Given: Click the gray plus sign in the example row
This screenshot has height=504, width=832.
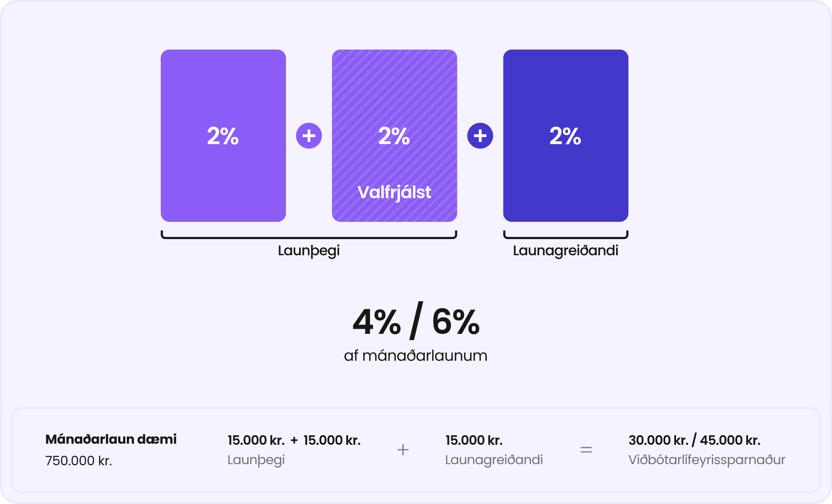Looking at the screenshot, I should point(403,450).
